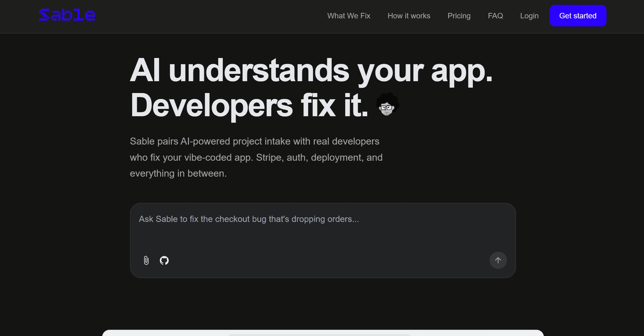Screen dimensions: 644x336
Task: Attach a file with the paperclip icon
Action: pyautogui.click(x=146, y=260)
